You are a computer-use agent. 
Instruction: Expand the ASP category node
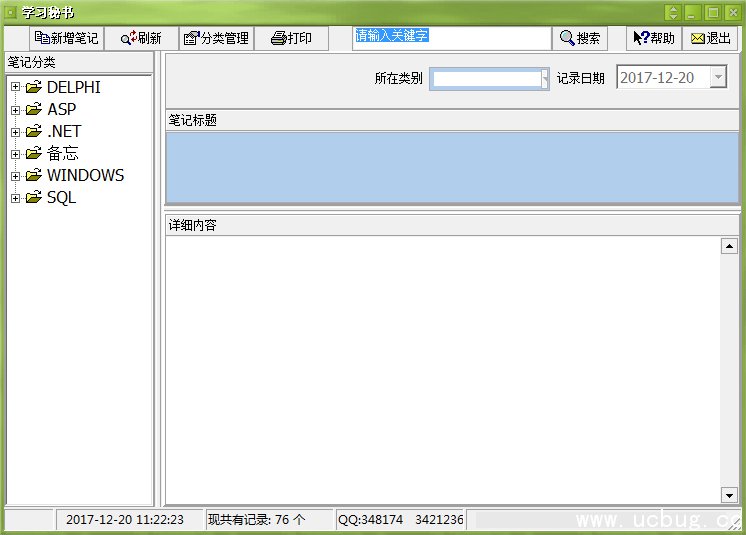pos(15,109)
